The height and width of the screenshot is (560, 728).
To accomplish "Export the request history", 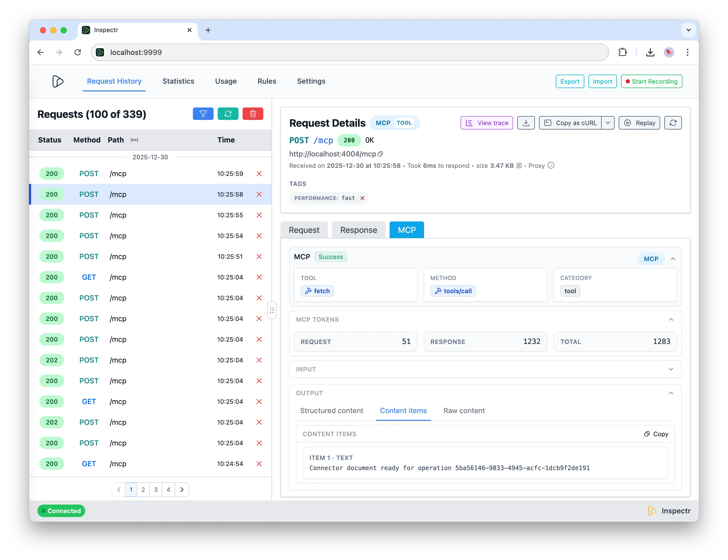I will 569,81.
